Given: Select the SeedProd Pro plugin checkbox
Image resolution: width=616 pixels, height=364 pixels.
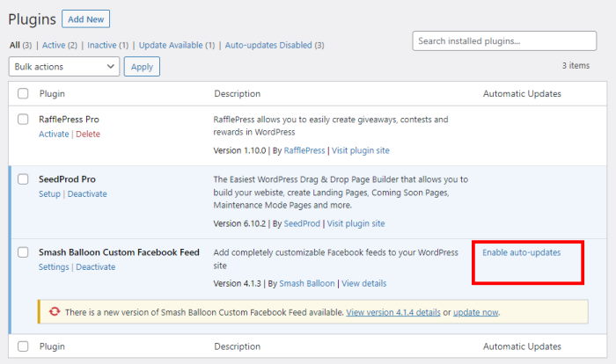Looking at the screenshot, I should tap(23, 179).
